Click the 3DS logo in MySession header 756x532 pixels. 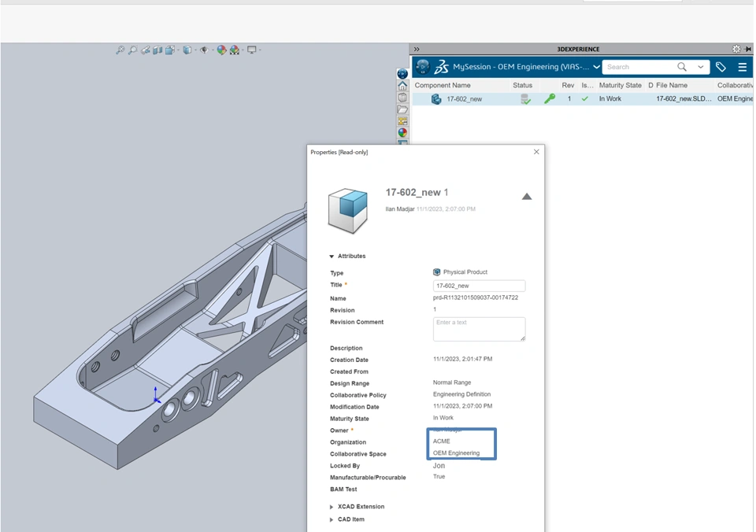(x=441, y=67)
